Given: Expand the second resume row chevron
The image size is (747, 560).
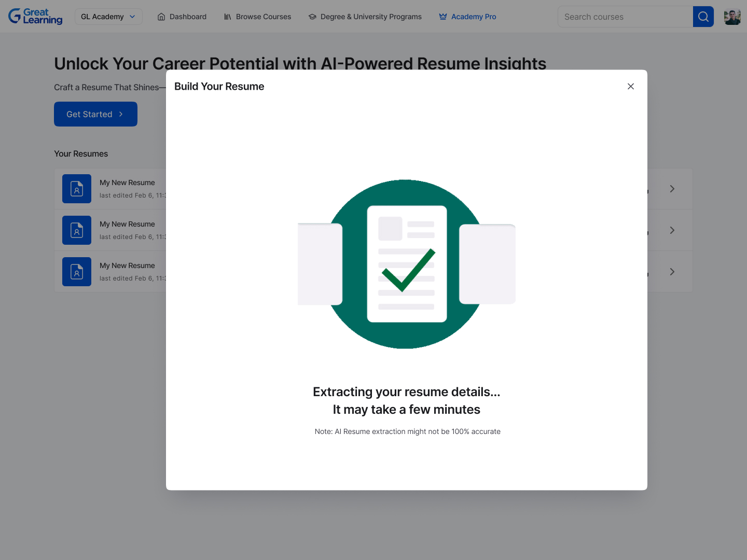Looking at the screenshot, I should pos(672,230).
